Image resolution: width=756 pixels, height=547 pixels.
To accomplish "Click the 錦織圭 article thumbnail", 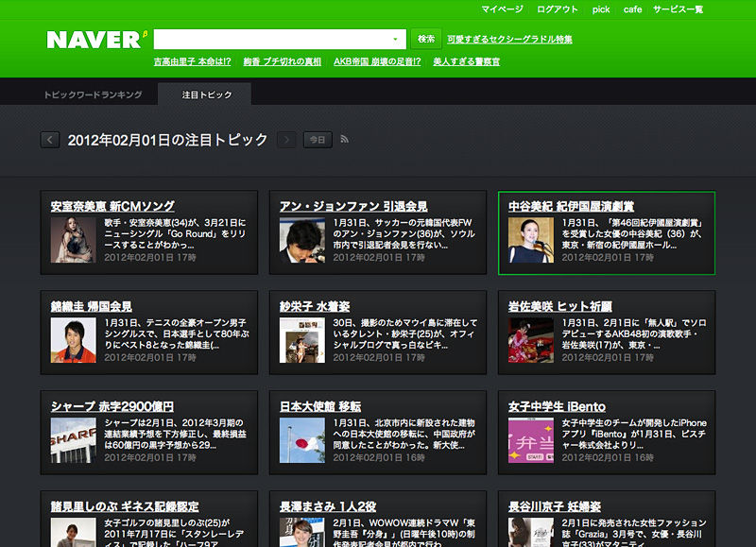I will point(74,340).
